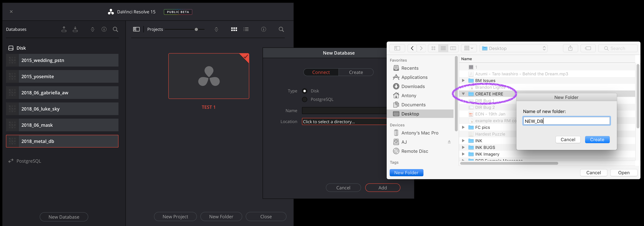Image resolution: width=644 pixels, height=226 pixels.
Task: Click the Share icon in file dialog
Action: point(570,48)
